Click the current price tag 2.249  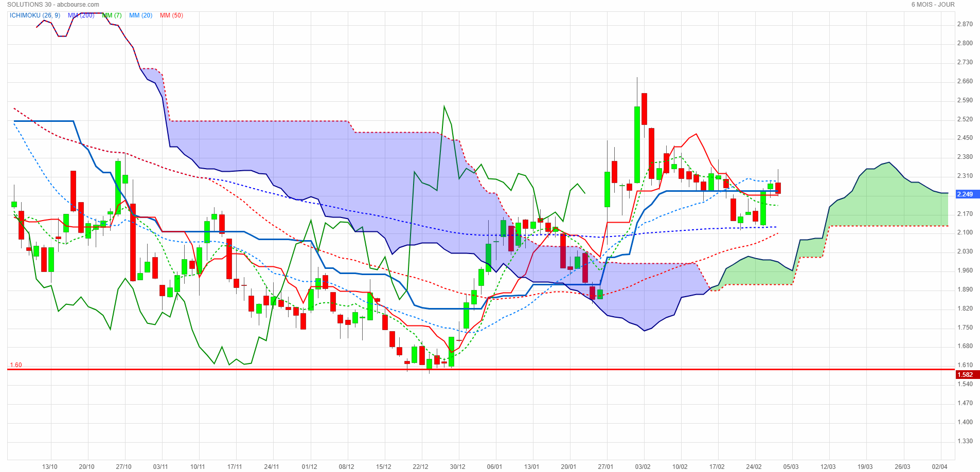(x=967, y=194)
